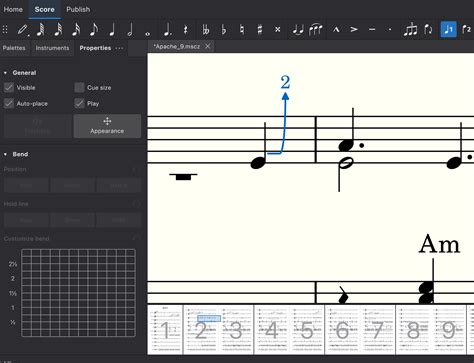This screenshot has height=363, width=474.
Task: Jump to page 7 in navigator
Action: pos(378,330)
